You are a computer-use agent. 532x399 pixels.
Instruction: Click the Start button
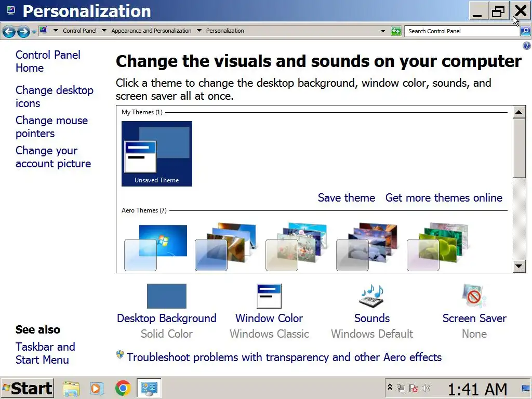pyautogui.click(x=27, y=388)
